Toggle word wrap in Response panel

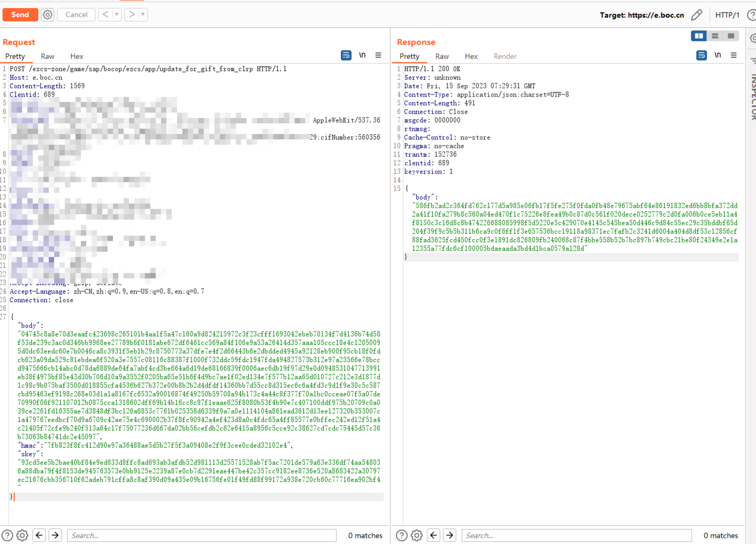click(x=701, y=55)
